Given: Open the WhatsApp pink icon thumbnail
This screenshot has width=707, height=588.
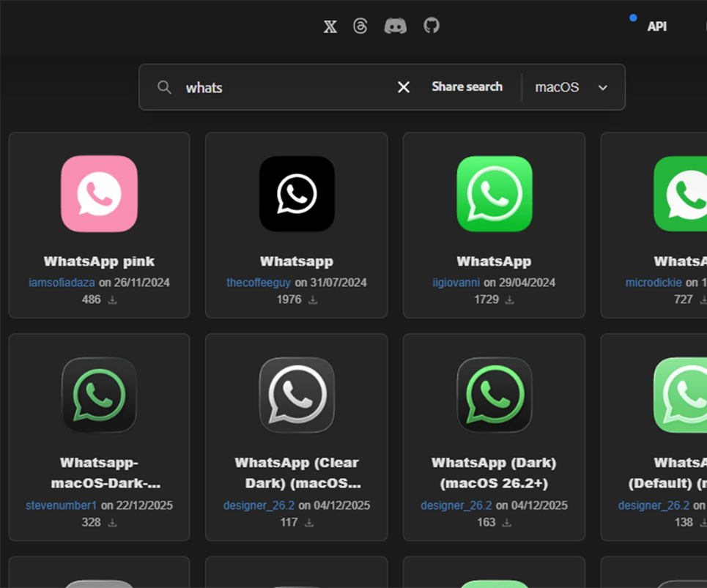Looking at the screenshot, I should click(x=99, y=194).
